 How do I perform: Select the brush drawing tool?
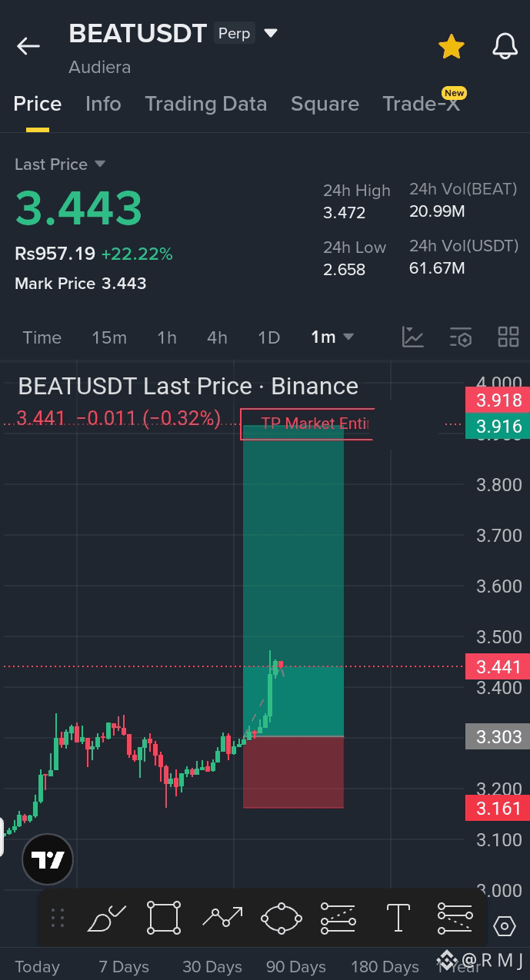(106, 918)
